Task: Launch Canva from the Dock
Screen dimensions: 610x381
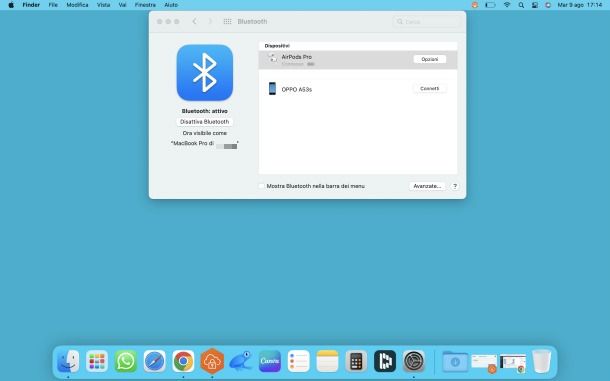Action: tap(270, 361)
